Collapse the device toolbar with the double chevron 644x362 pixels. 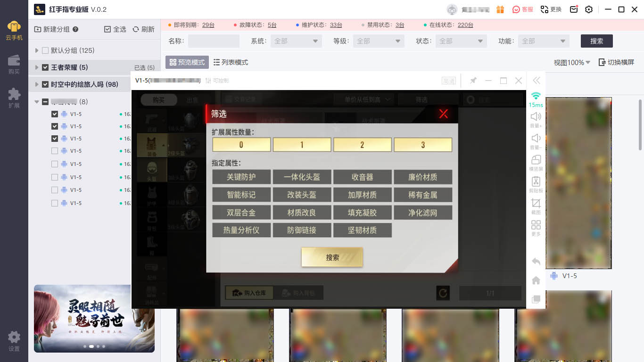[536, 81]
